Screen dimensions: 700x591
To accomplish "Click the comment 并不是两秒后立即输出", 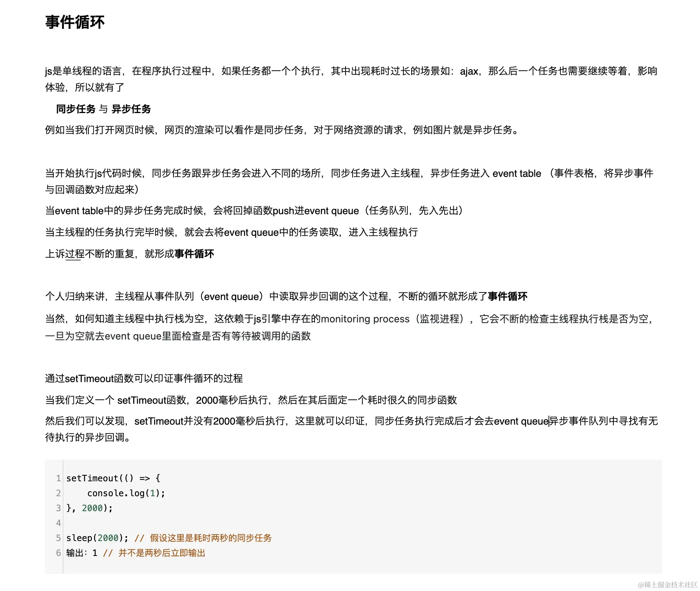I will (162, 553).
